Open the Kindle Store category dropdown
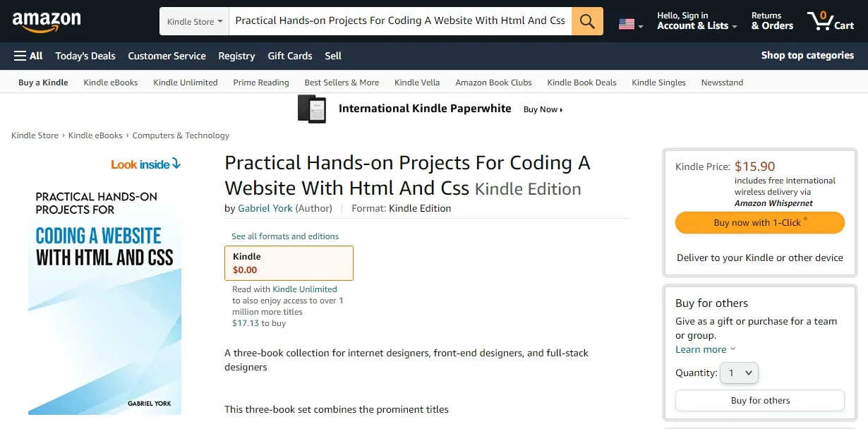The height and width of the screenshot is (429, 868). pyautogui.click(x=193, y=20)
